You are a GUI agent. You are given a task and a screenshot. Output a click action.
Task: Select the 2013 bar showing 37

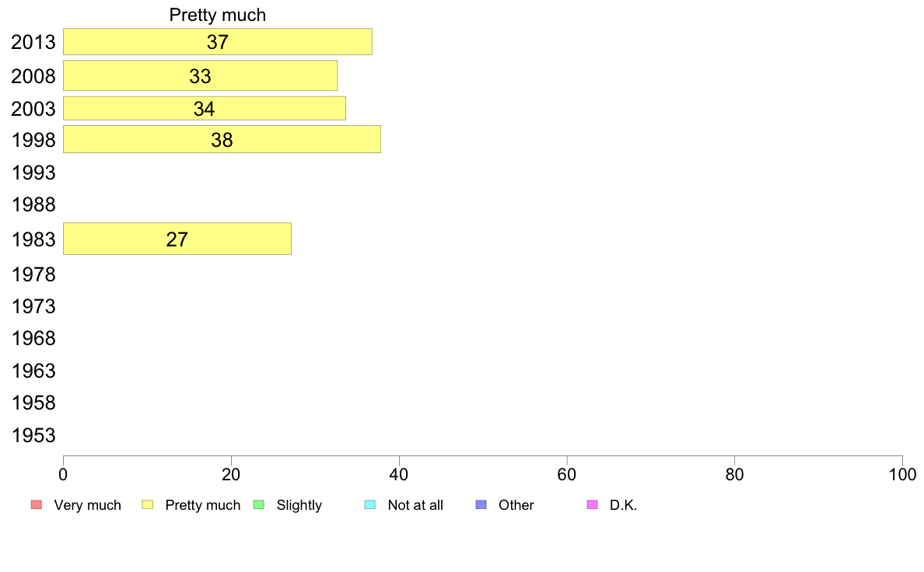click(218, 42)
